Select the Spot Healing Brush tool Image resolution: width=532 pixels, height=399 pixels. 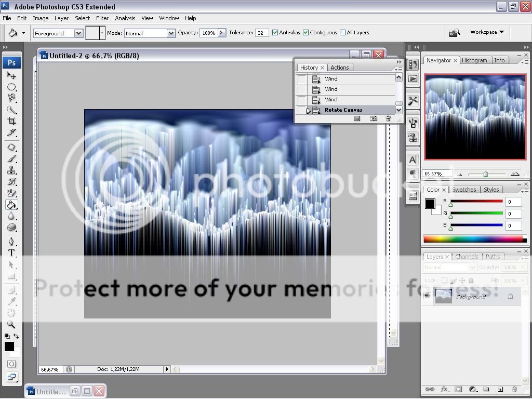tap(11, 147)
